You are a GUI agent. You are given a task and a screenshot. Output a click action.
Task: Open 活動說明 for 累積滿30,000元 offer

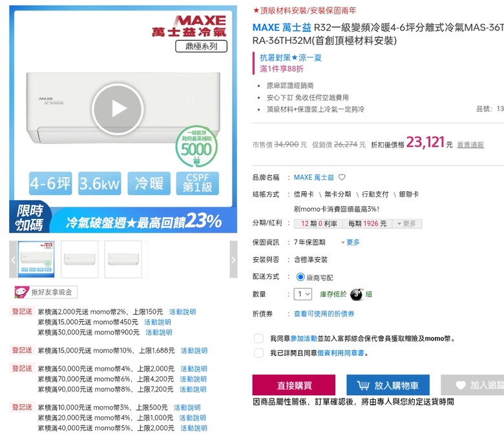pyautogui.click(x=159, y=332)
